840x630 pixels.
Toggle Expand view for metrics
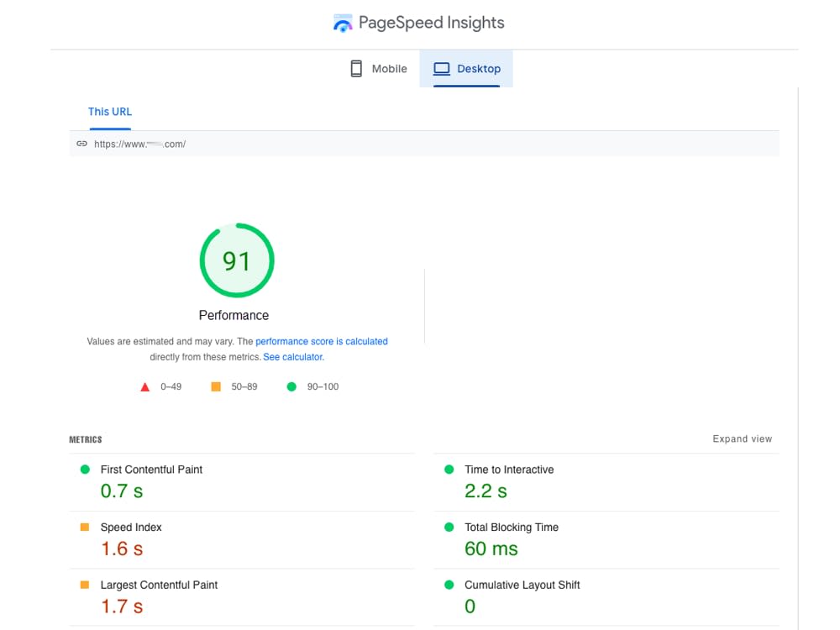(x=742, y=438)
